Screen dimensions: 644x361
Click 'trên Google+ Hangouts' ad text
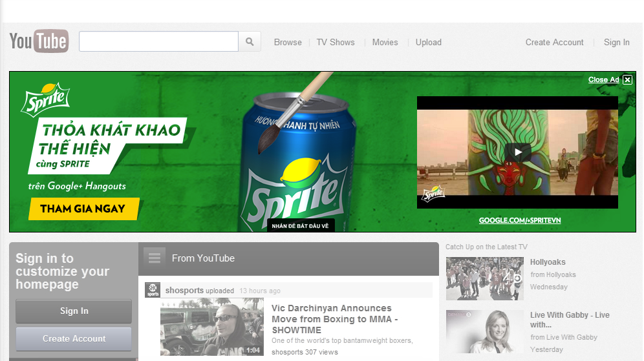click(77, 186)
